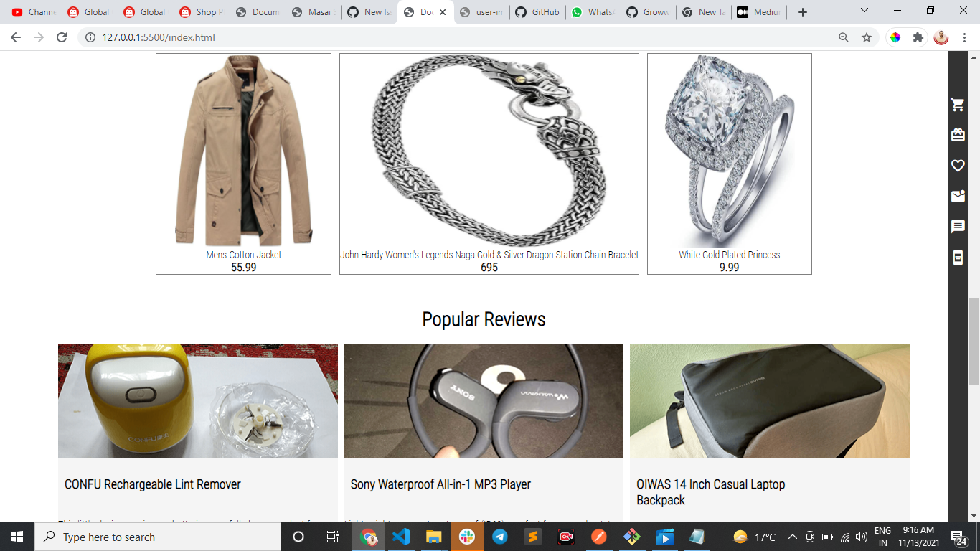Open the White Gold Plated Princess ring image
980x551 pixels.
pos(730,151)
